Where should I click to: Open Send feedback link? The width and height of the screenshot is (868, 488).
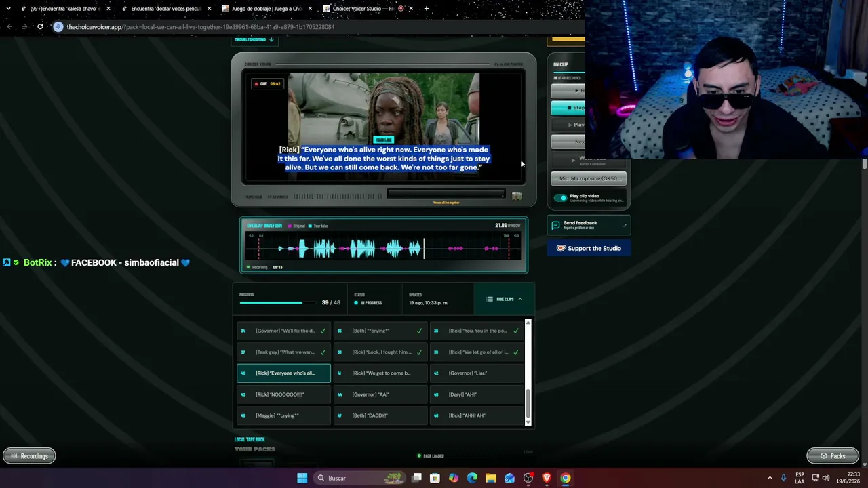pos(589,224)
